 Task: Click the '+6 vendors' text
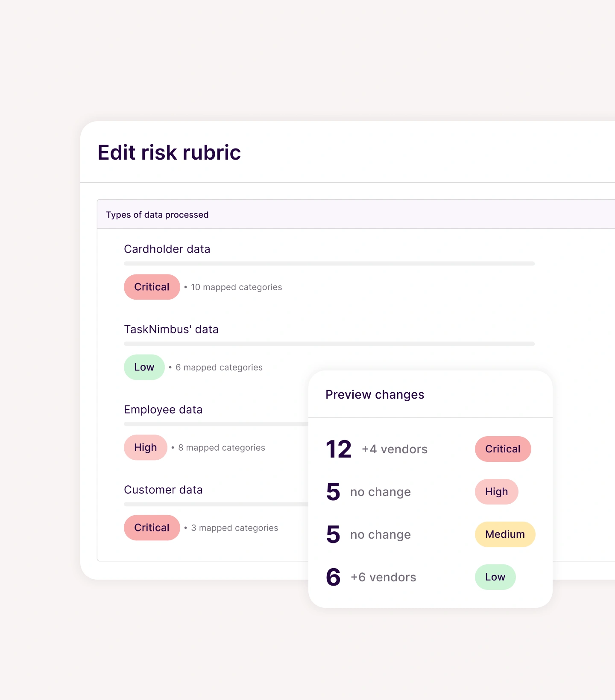384,577
